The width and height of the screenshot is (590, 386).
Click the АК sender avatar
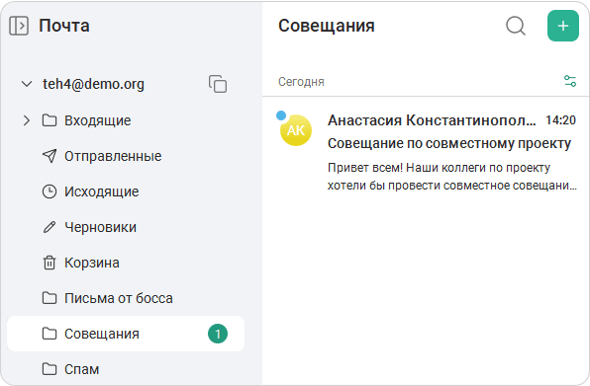296,130
